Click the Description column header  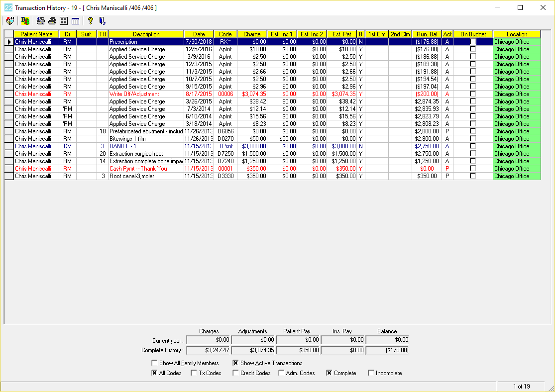(x=146, y=34)
